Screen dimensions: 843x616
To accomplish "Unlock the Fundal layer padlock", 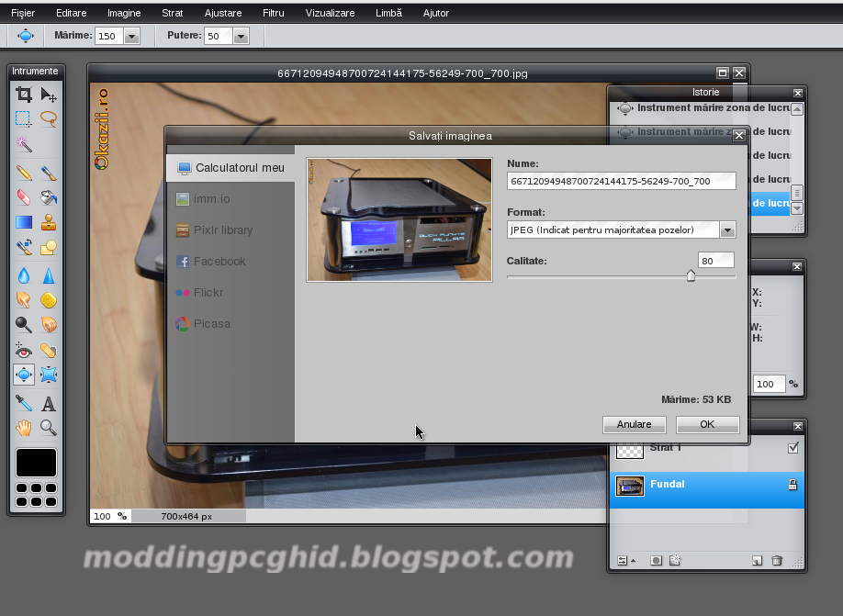I will point(792,485).
